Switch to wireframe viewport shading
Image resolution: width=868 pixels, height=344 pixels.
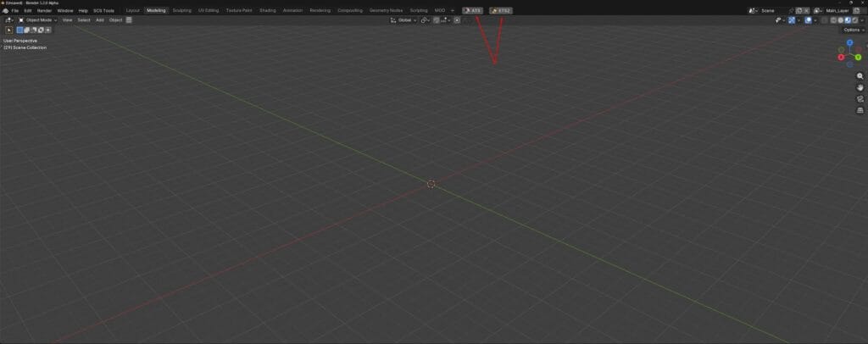(833, 19)
